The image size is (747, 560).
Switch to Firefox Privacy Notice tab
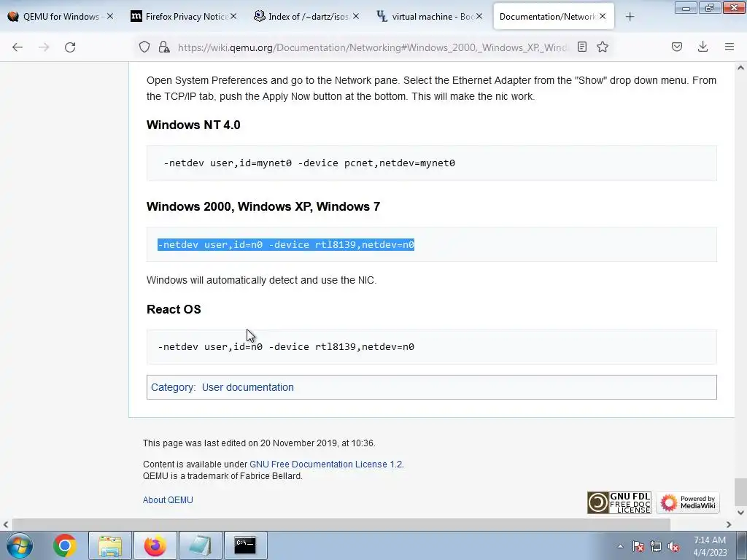tap(183, 16)
